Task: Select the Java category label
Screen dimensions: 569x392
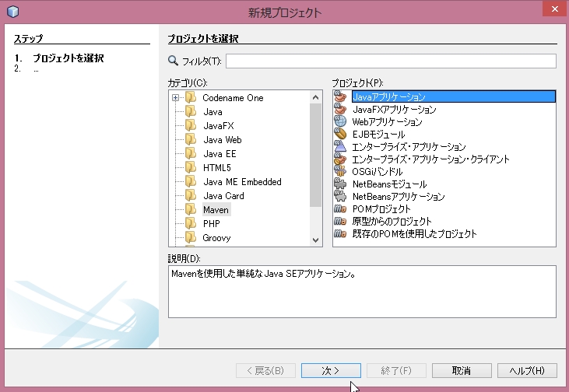Action: pos(212,112)
